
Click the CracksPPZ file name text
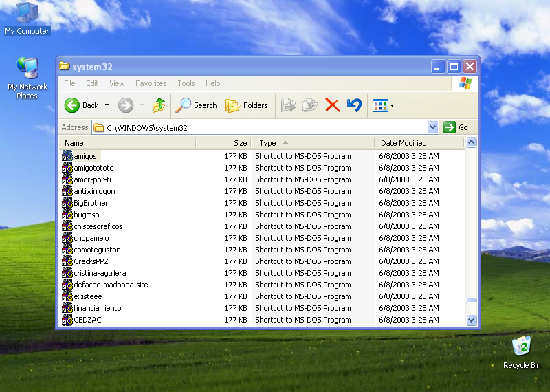point(91,261)
